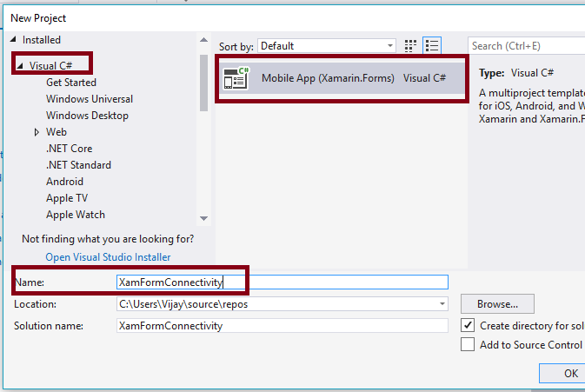
Task: Click the category list scroll-up arrow
Action: (203, 39)
